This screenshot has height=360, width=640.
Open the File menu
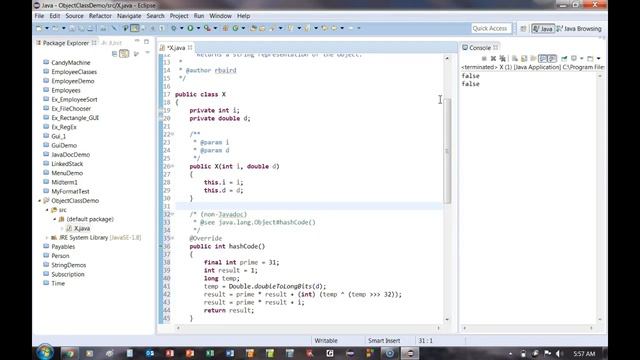40,16
